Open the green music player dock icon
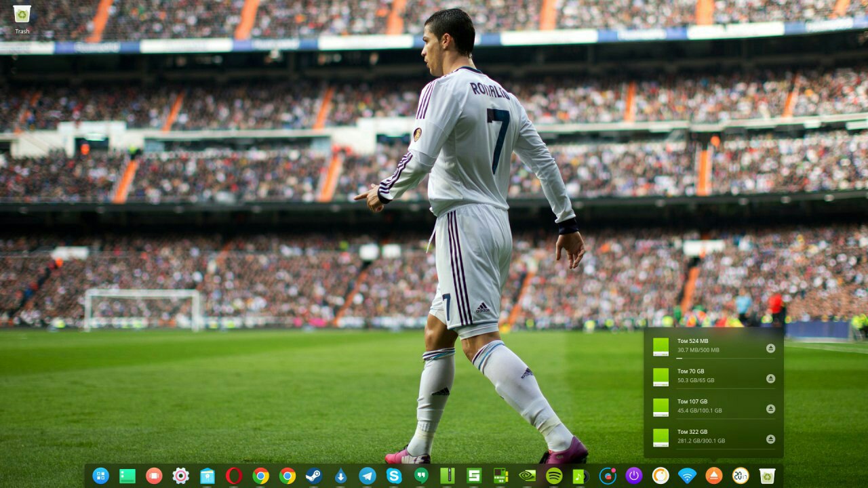The width and height of the screenshot is (868, 488). pyautogui.click(x=581, y=476)
